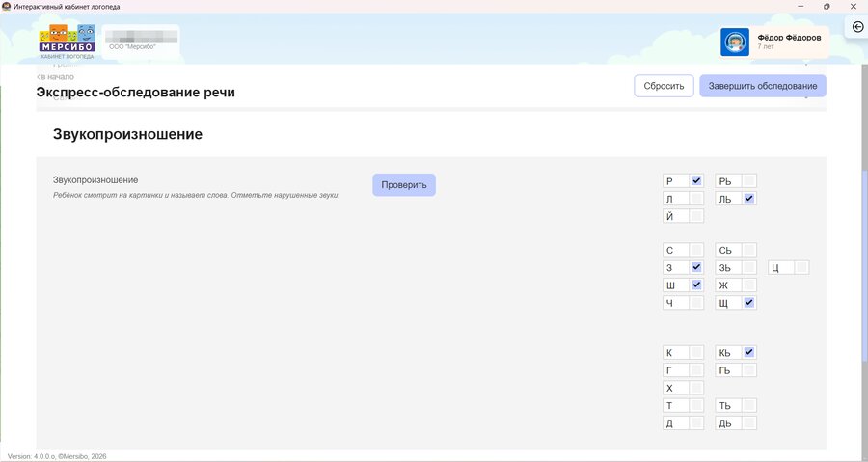Check the С sound checkbox
The height and width of the screenshot is (462, 868).
(x=696, y=250)
